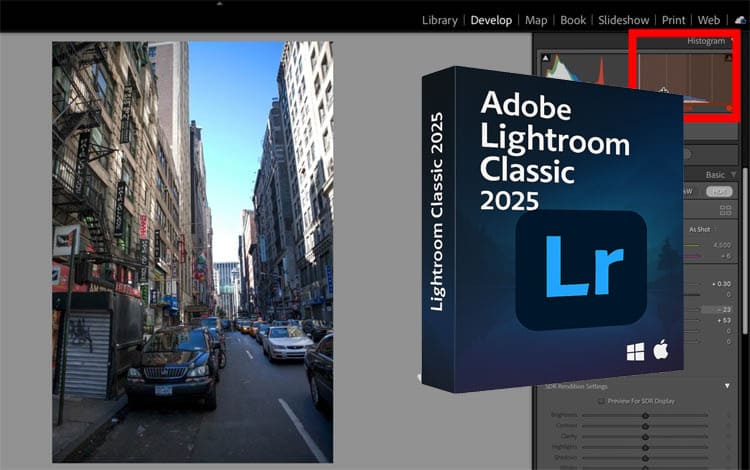
Task: Toggle shadow clipping indicator in histogram
Action: 545,58
